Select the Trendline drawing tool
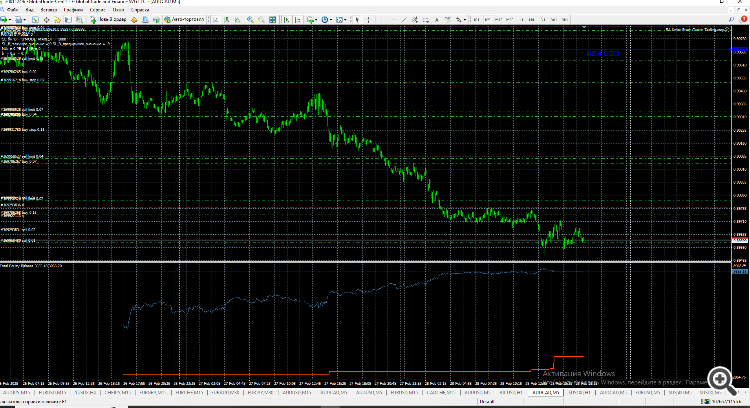Viewport: 750px width, 408px height. tap(404, 20)
